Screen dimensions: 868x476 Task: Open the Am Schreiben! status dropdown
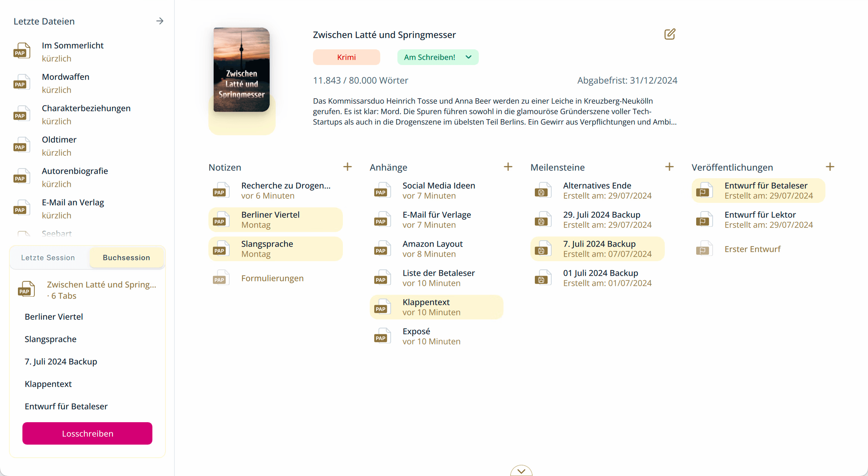click(x=438, y=57)
